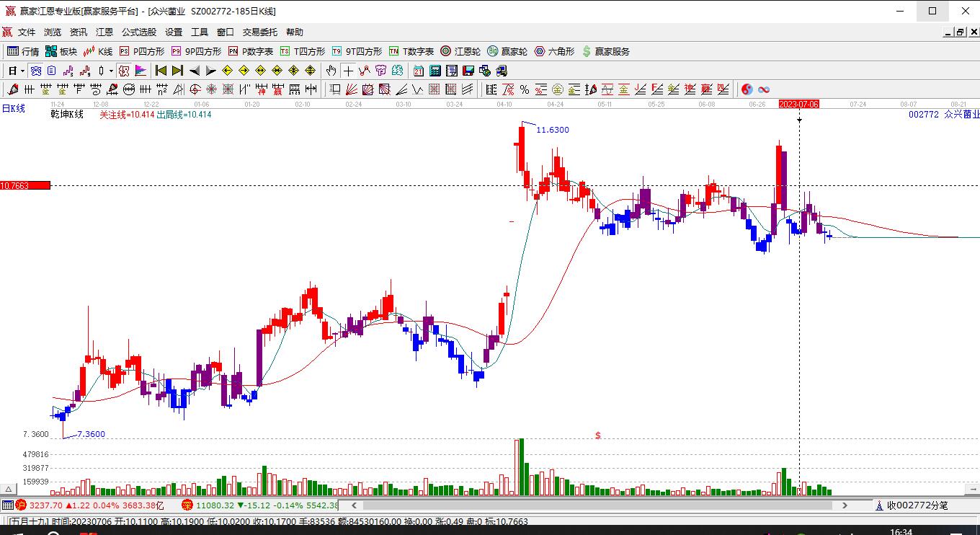Click the red dollar sign marker
980x535 pixels.
click(x=598, y=435)
